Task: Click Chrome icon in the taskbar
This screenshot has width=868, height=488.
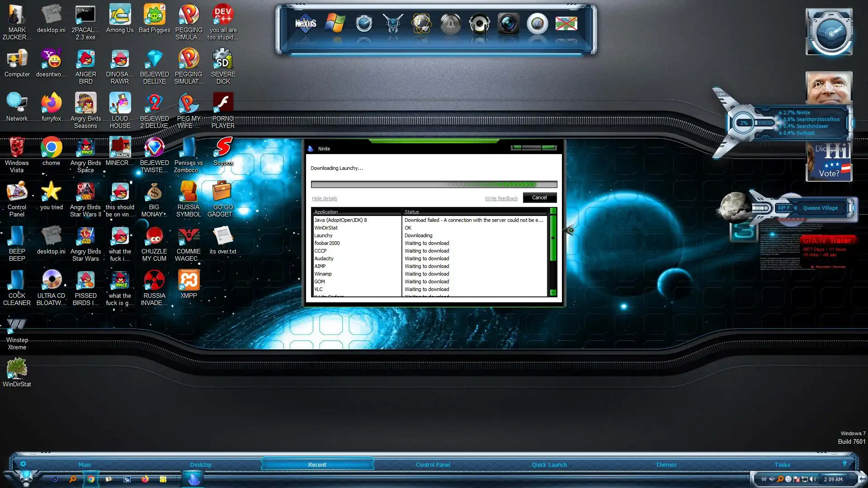Action: [91, 479]
